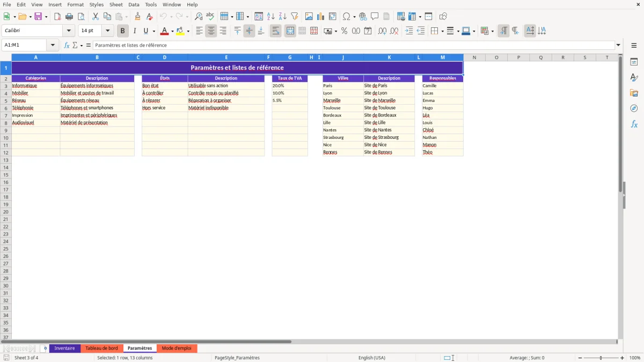Click the Print icon
Screen dimensions: 644x362
coord(69,17)
